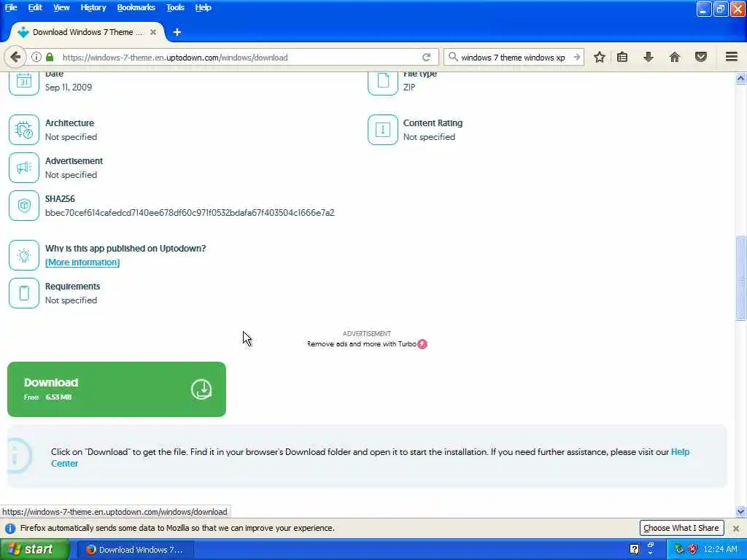Open the Firefox hamburger menu
This screenshot has width=747, height=560.
pyautogui.click(x=732, y=57)
